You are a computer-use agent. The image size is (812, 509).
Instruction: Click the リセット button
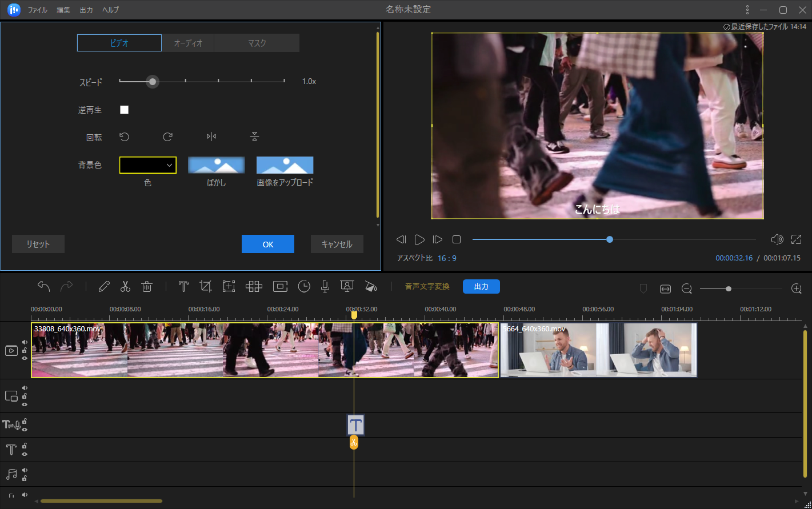38,244
